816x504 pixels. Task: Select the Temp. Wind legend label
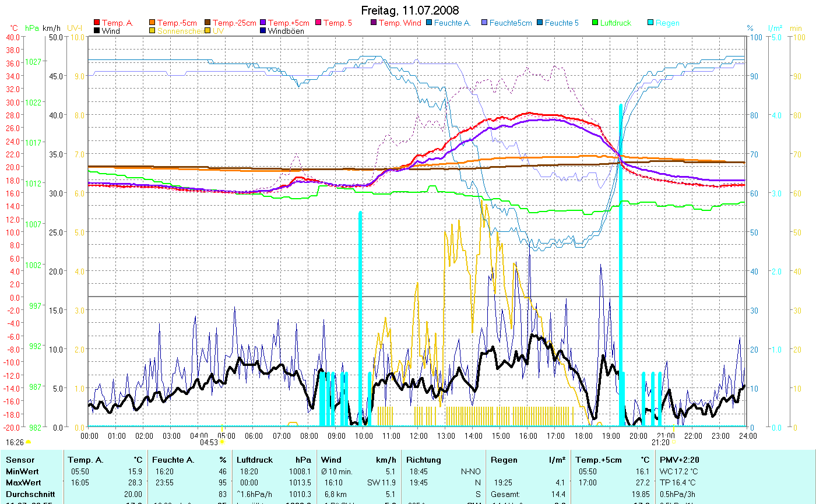click(x=399, y=23)
